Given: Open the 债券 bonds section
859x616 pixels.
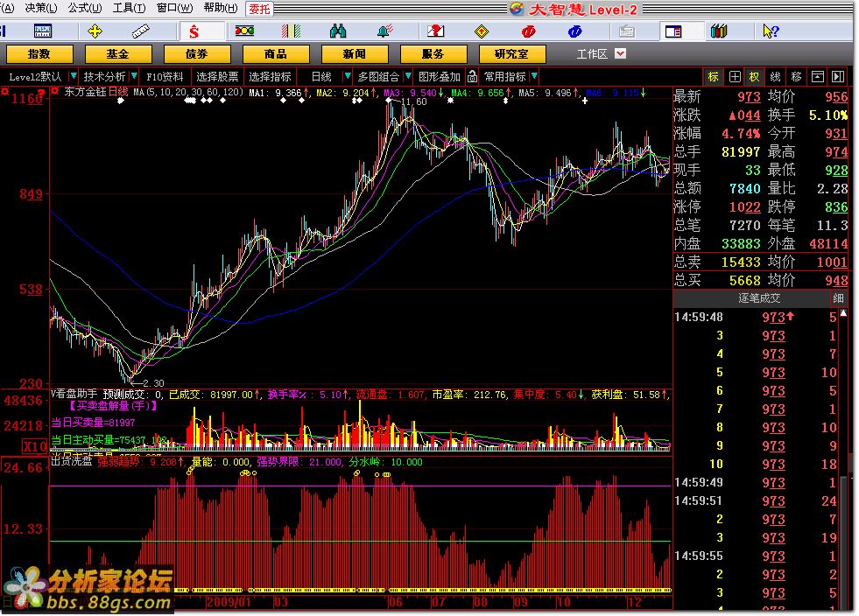Looking at the screenshot, I should [x=197, y=54].
